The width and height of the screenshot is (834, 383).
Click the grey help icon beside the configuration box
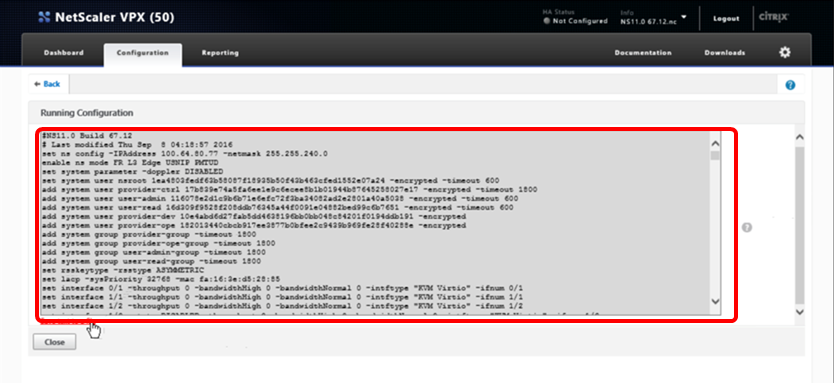747,228
